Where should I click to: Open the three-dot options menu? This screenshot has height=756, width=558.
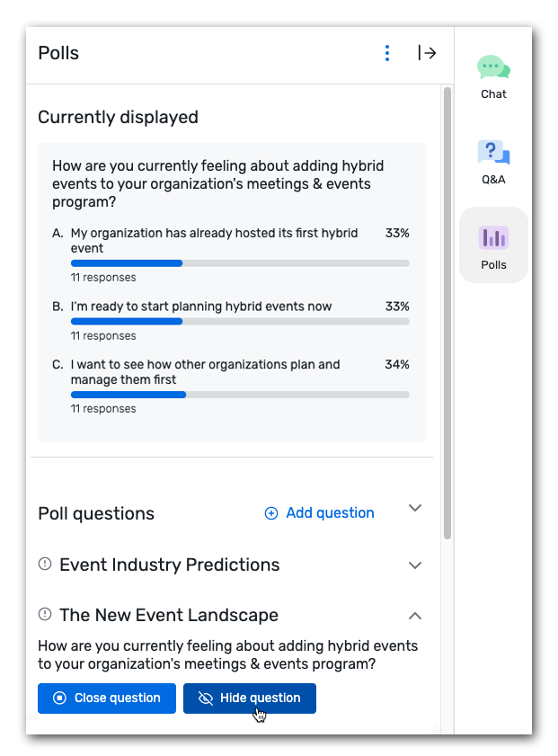386,53
